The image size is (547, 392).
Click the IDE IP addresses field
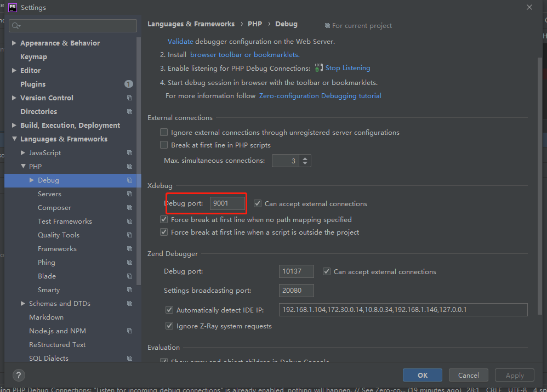click(403, 310)
